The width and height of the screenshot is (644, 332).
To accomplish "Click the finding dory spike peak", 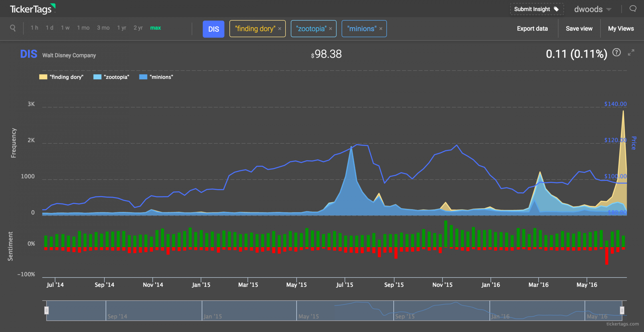I will point(623,111).
